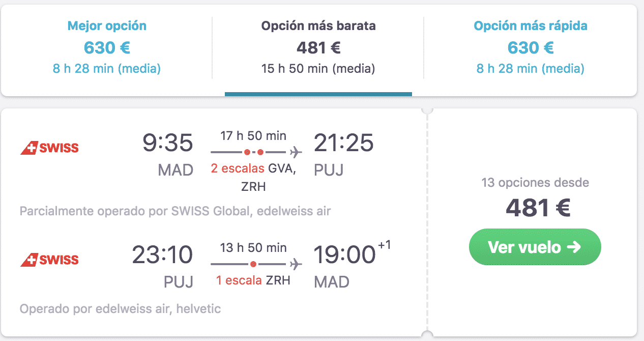644x341 pixels.
Task: Click the return SWISS airline logo
Action: click(49, 260)
